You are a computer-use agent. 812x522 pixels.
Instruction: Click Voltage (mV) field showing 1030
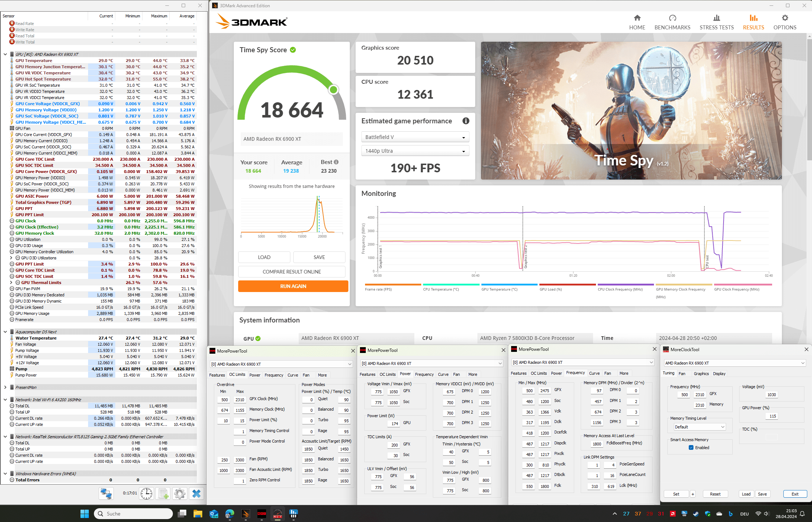click(771, 395)
